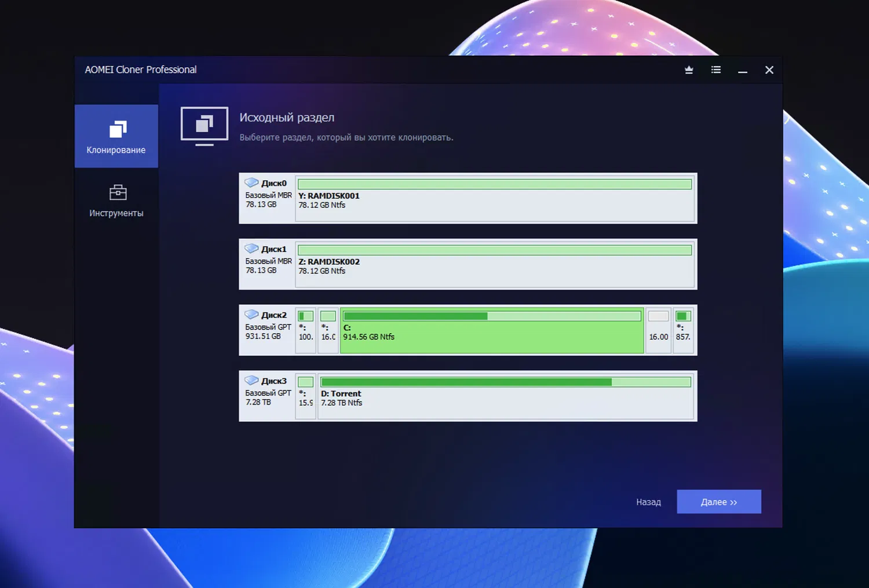Click the Диск1 disk icon

251,249
